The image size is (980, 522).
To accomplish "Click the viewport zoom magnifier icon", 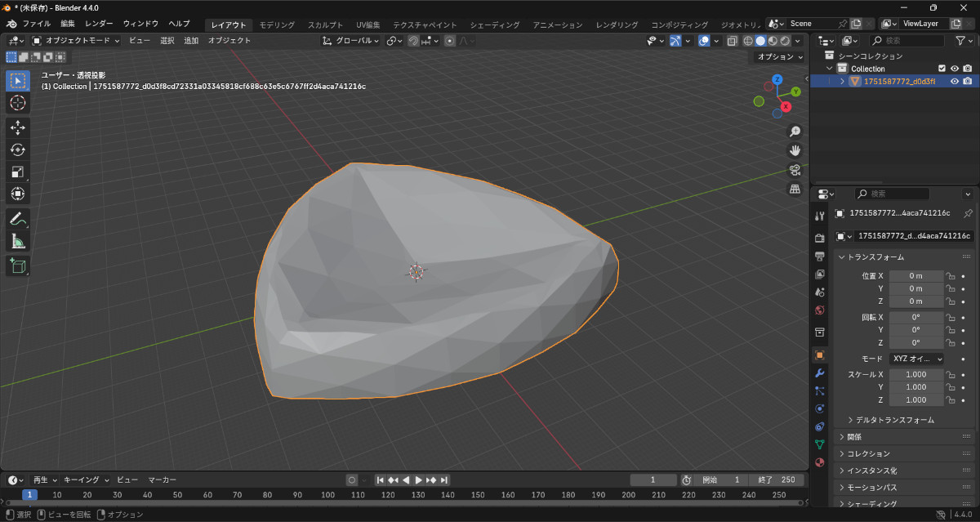I will [795, 132].
